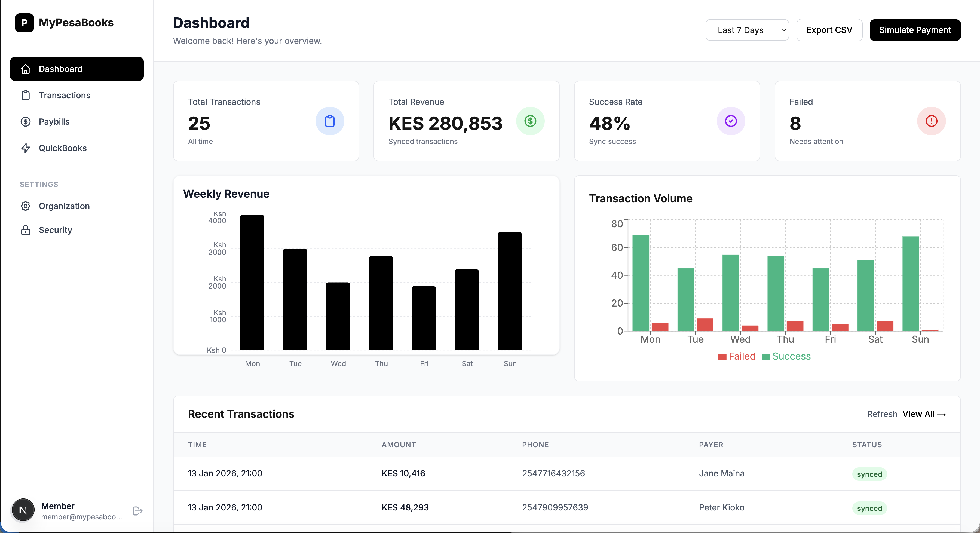Click the lightning bolt QuickBooks icon
This screenshot has width=980, height=533.
[x=26, y=148]
